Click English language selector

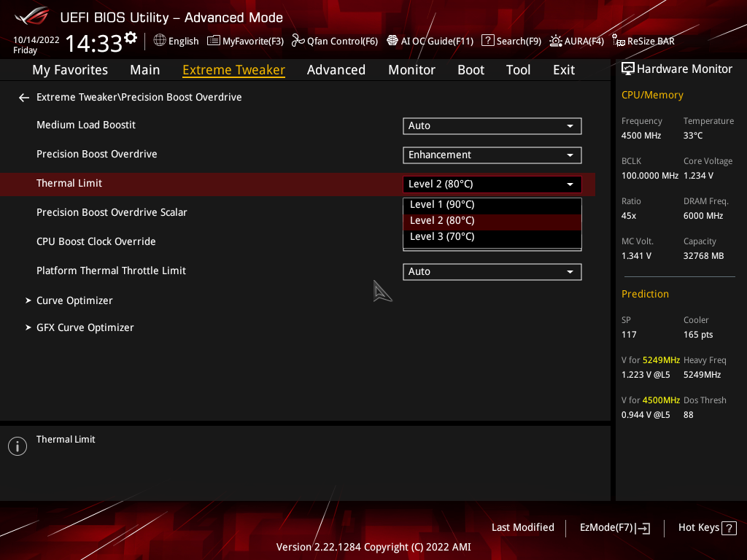183,42
